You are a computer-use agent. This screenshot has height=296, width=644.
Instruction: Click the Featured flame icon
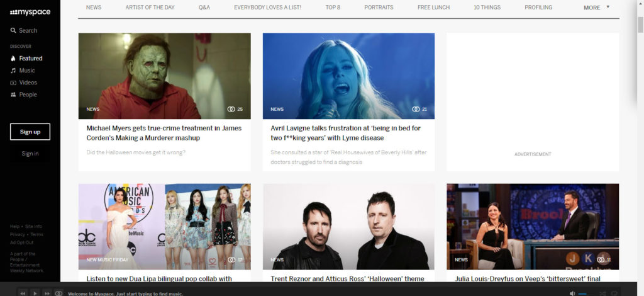(13, 59)
